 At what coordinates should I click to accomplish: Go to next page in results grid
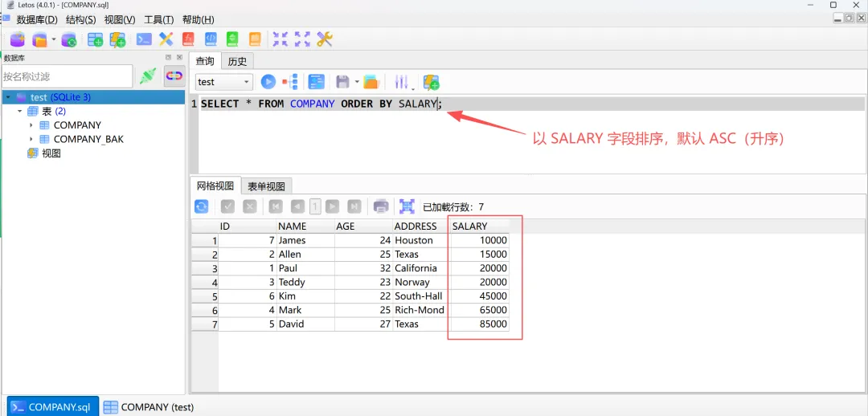332,206
